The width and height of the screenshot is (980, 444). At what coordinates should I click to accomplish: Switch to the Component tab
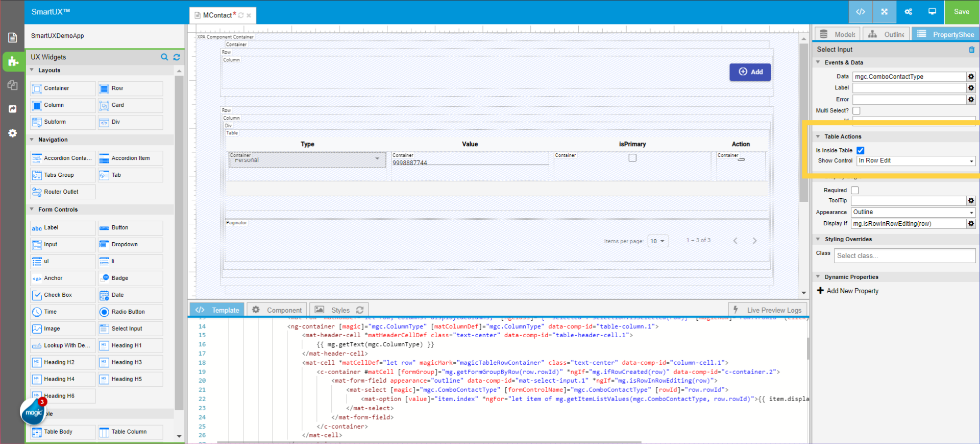(x=278, y=310)
